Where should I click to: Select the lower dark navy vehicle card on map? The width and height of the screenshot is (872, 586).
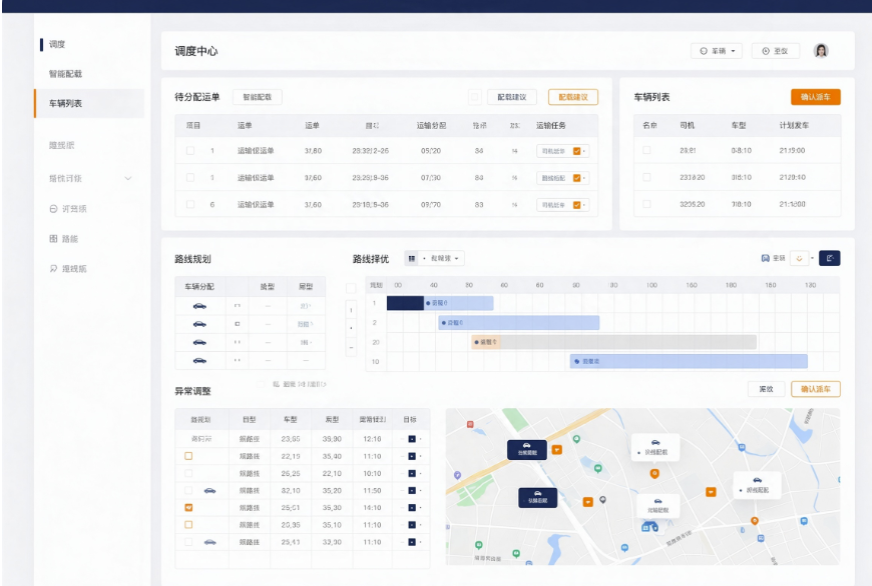click(538, 497)
